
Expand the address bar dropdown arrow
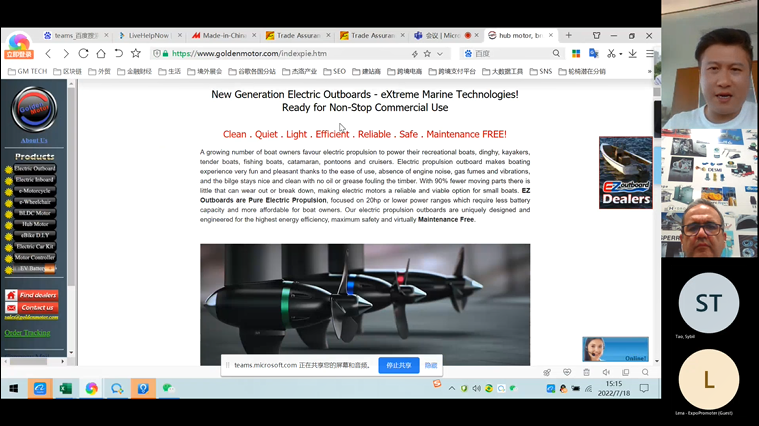pos(440,54)
